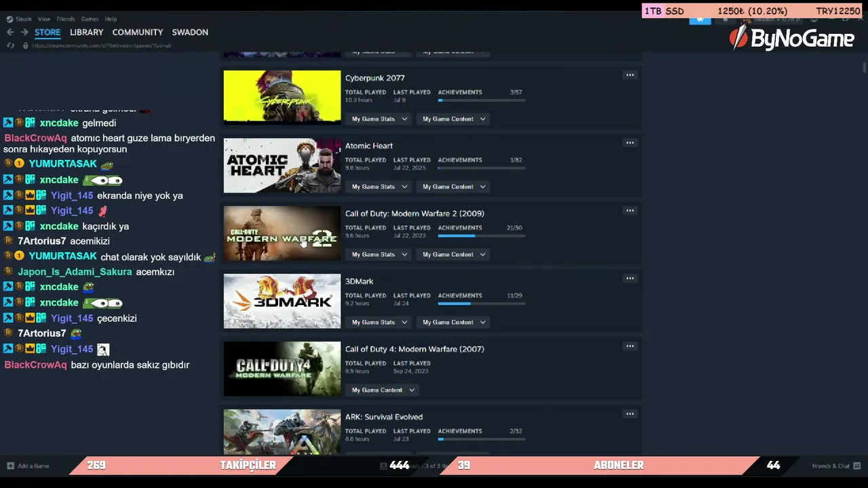Click the ARK: Survival Evolved thumbnail
The width and height of the screenshot is (868, 488).
tap(282, 432)
